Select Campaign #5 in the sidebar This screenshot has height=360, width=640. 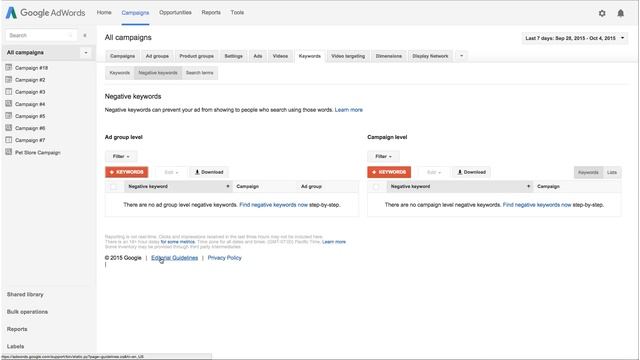(x=30, y=116)
